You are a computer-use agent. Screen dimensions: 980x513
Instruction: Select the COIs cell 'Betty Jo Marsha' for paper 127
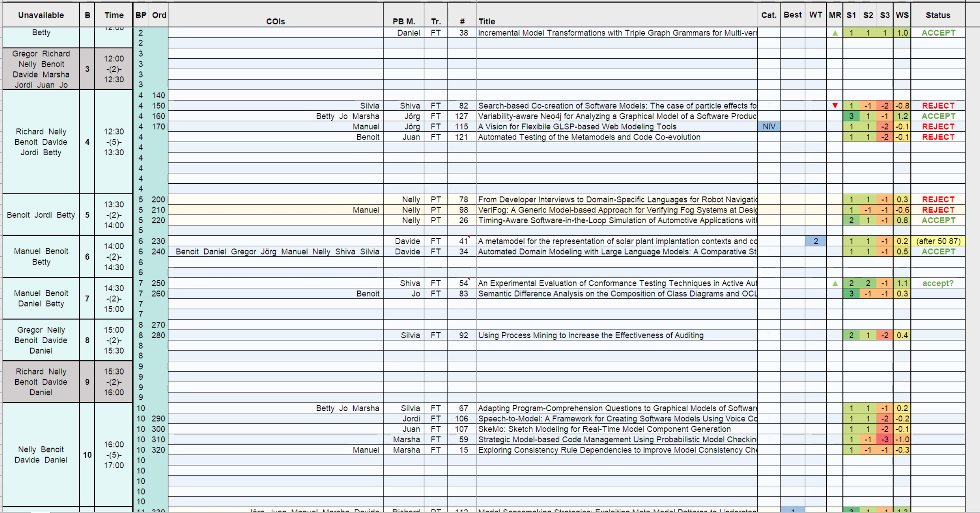(347, 116)
